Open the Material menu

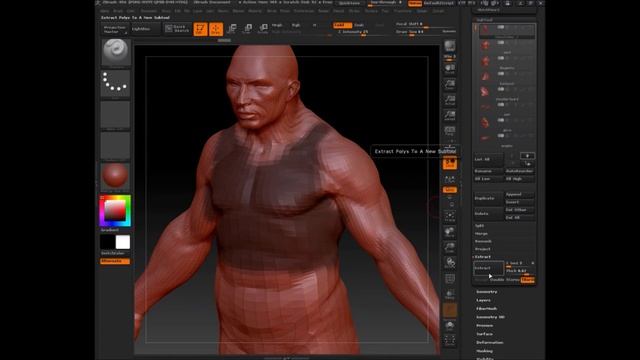[x=255, y=11]
